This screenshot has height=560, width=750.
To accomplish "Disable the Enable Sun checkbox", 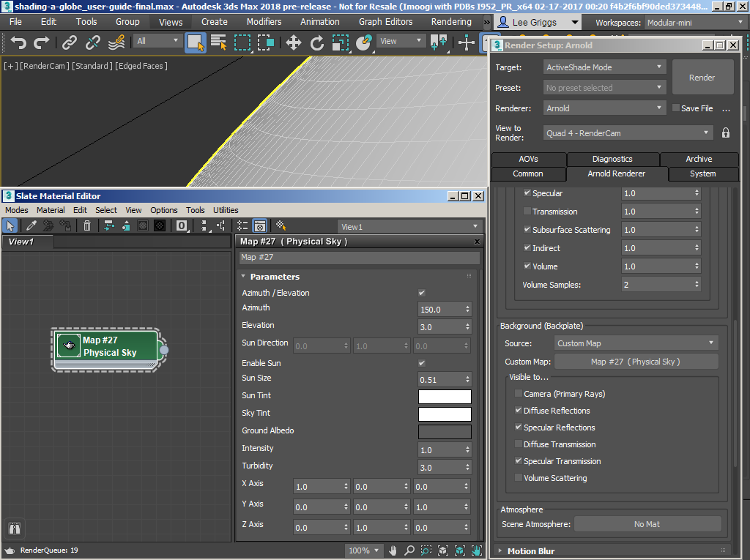I will point(421,363).
